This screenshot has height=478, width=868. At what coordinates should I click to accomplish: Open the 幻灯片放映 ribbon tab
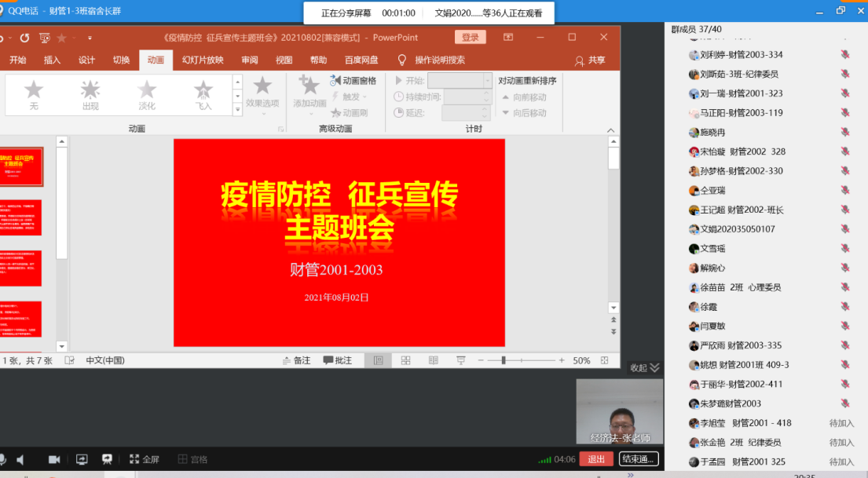(203, 60)
